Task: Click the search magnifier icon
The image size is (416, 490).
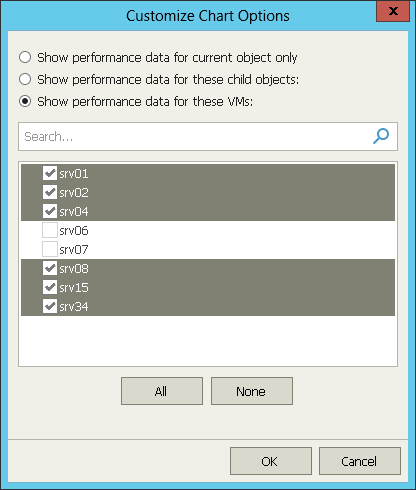Action: pyautogui.click(x=381, y=136)
